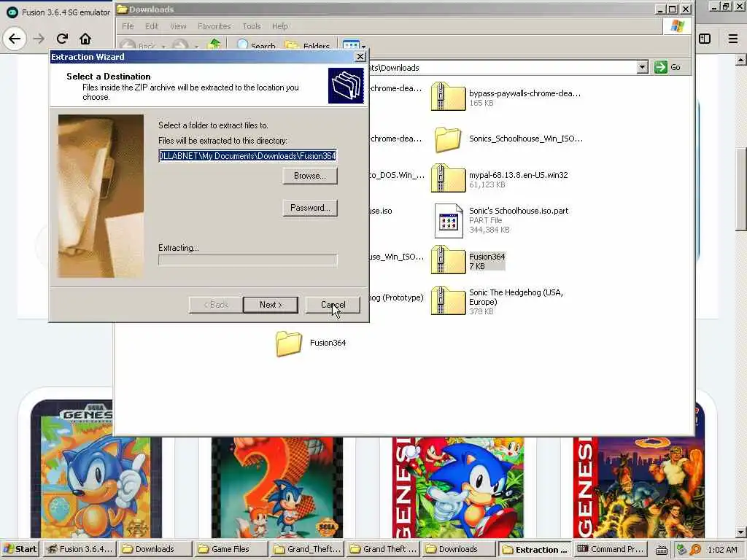The height and width of the screenshot is (560, 747).
Task: Open the Edit menu in Downloads
Action: pos(152,26)
